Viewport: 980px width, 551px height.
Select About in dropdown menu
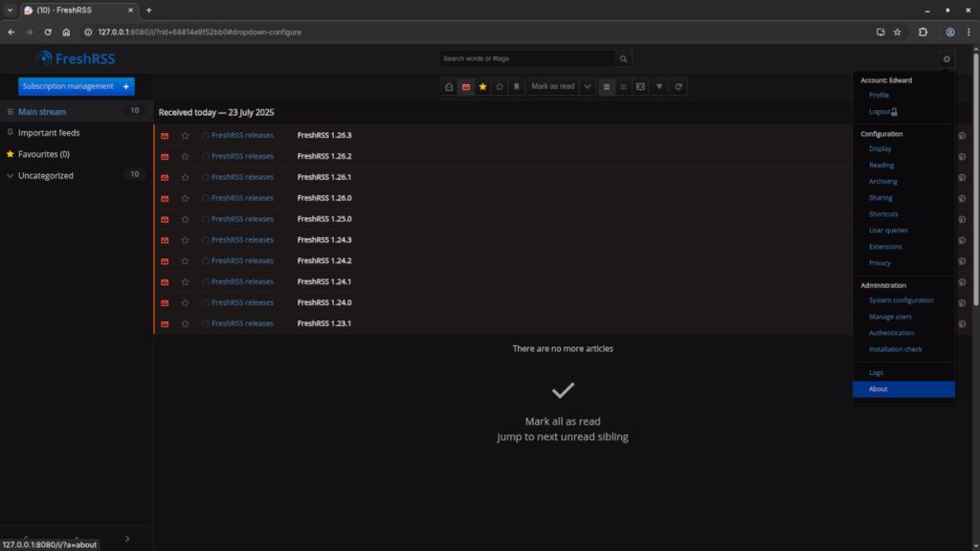point(903,389)
